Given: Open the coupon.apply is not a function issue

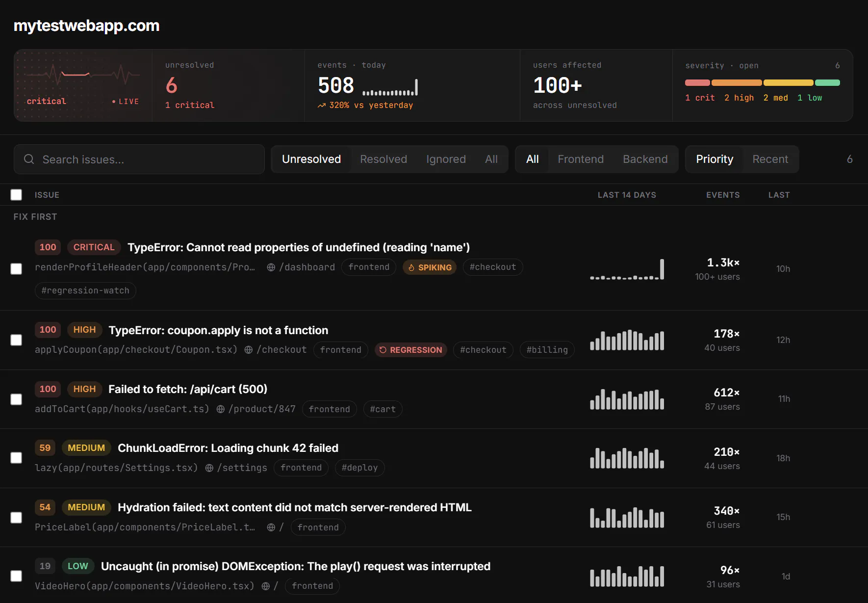Looking at the screenshot, I should pos(218,330).
